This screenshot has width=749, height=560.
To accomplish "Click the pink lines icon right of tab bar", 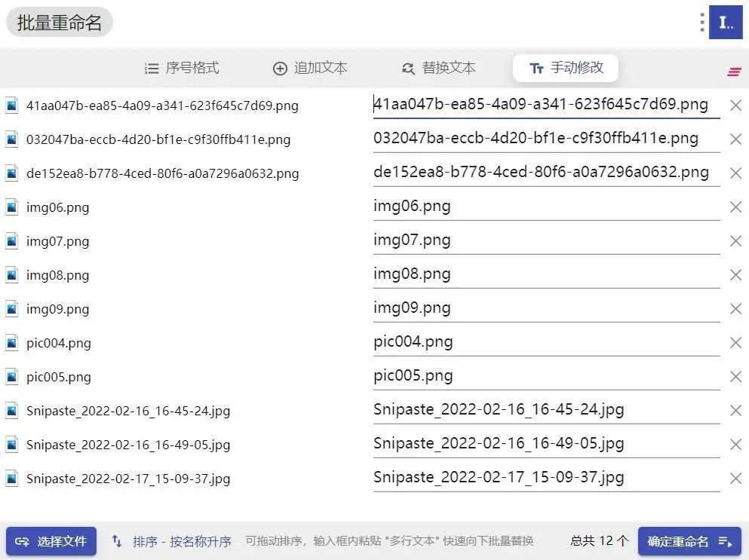I will pos(734,72).
